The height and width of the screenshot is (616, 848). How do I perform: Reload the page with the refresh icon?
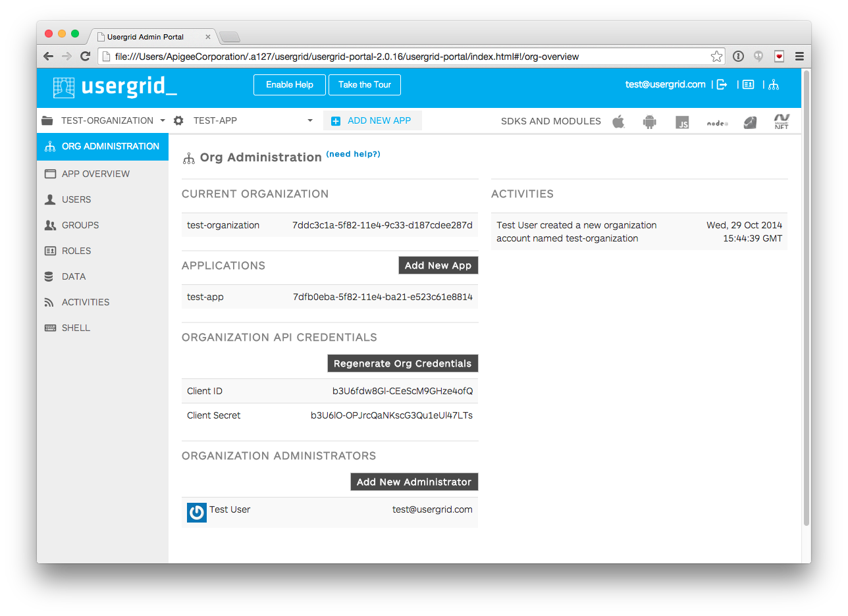point(85,57)
